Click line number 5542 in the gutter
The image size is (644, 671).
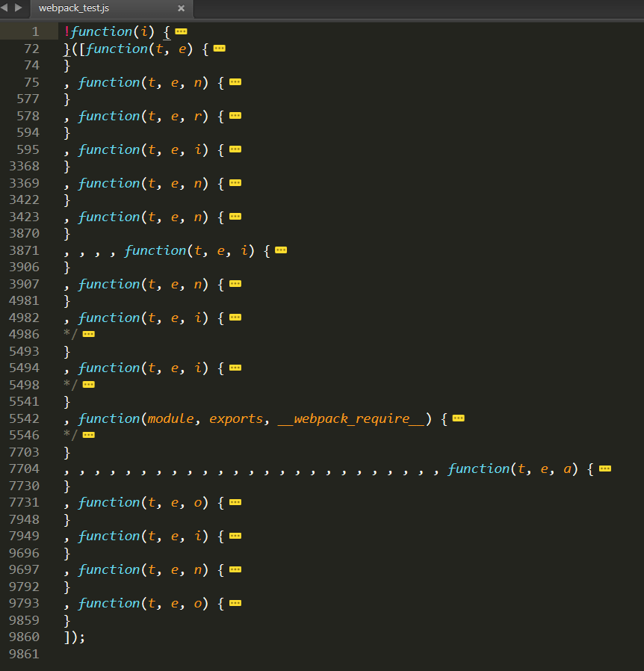tap(24, 418)
